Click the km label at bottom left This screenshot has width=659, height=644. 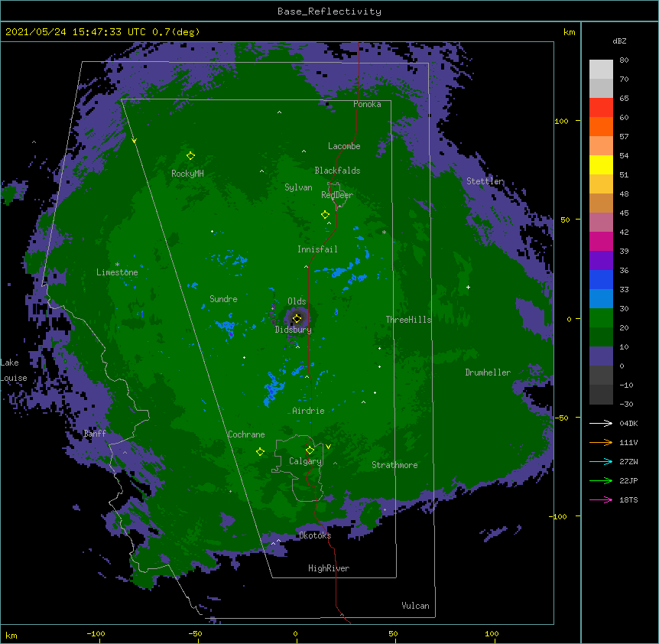coord(11,636)
